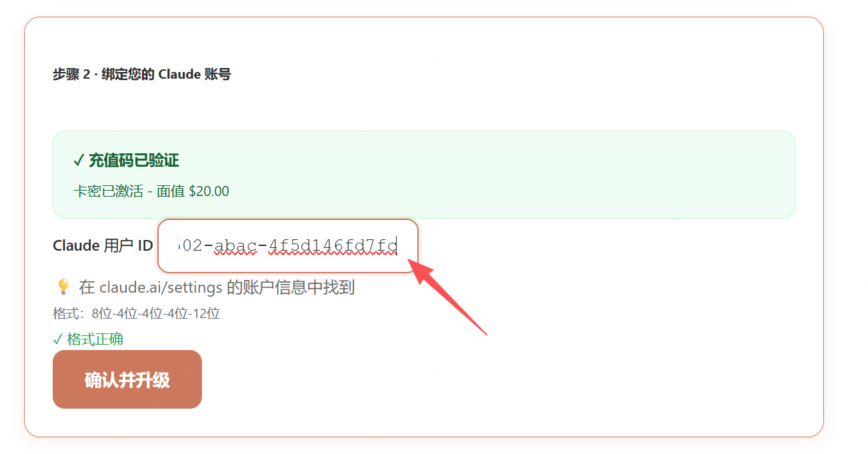This screenshot has width=868, height=454.
Task: Click the tail of the red arrow
Action: click(x=485, y=332)
